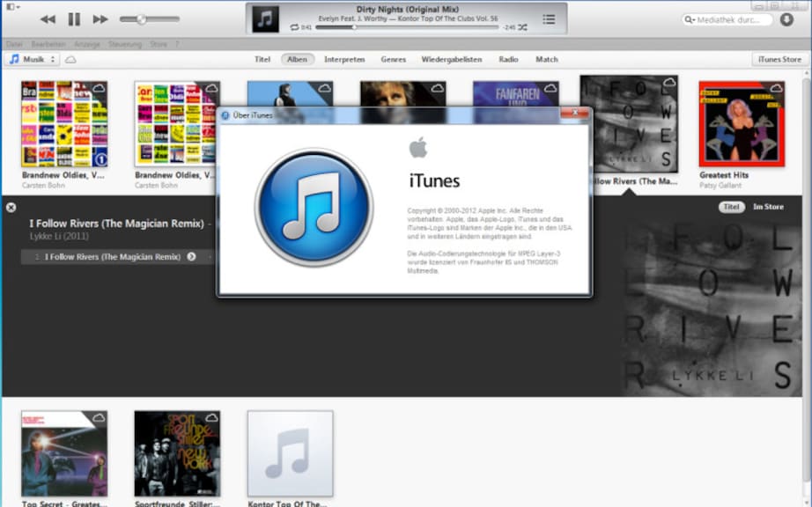Pause the current song

tap(74, 19)
